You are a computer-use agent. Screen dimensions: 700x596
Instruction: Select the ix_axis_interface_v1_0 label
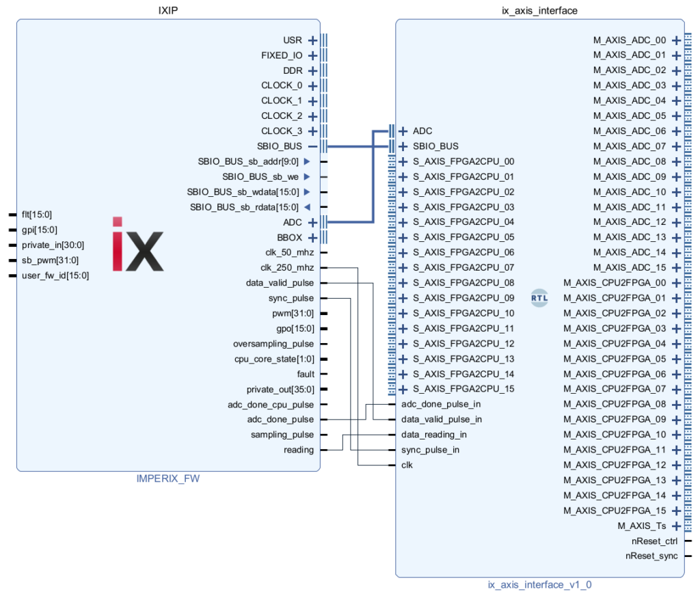pos(539,585)
